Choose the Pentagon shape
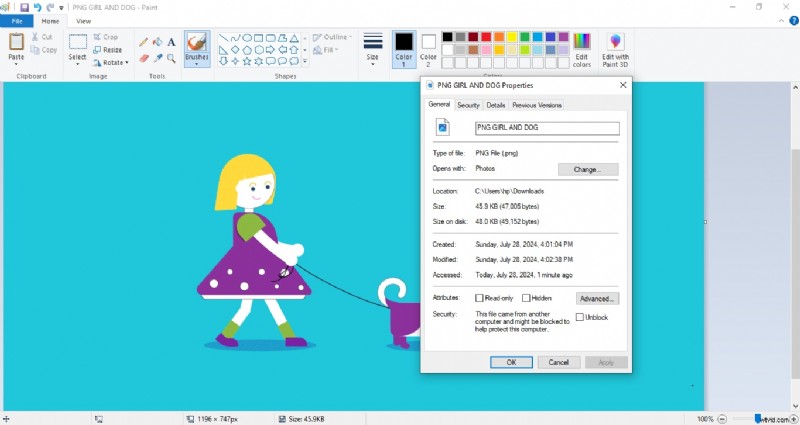The image size is (800, 425). (x=247, y=49)
